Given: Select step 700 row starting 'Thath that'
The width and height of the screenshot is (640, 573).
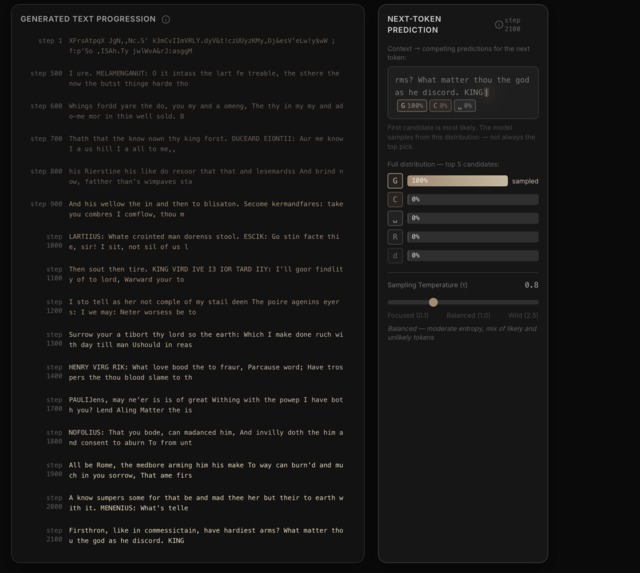Looking at the screenshot, I should click(x=187, y=144).
